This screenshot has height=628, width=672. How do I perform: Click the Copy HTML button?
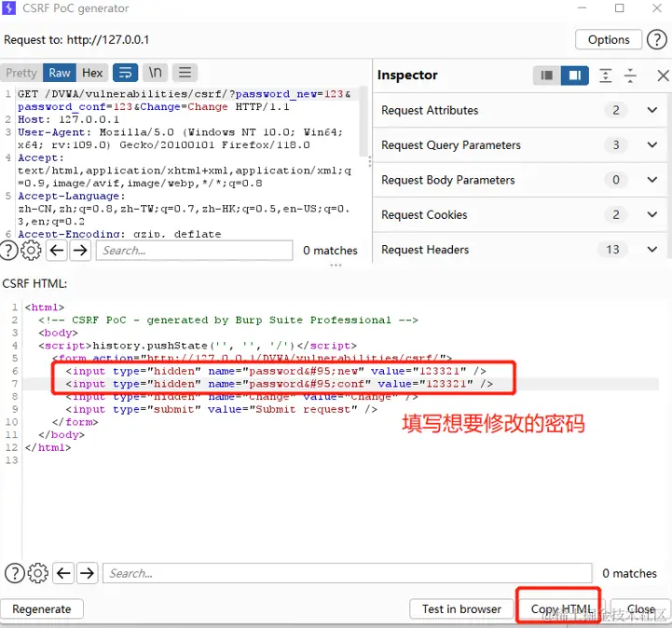pos(561,608)
